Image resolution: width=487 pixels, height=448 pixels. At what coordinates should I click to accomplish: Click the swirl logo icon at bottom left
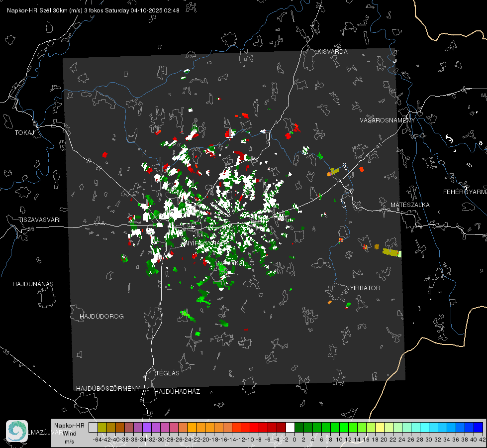pos(17,431)
